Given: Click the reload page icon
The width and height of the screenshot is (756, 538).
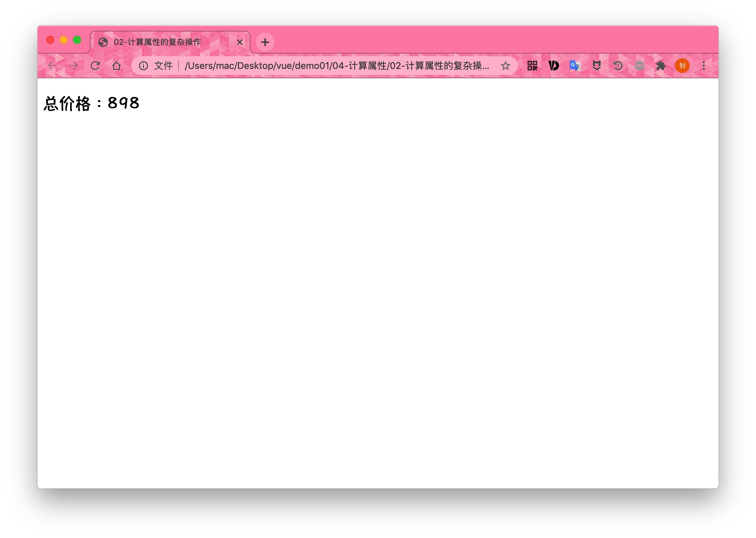Looking at the screenshot, I should pos(95,65).
